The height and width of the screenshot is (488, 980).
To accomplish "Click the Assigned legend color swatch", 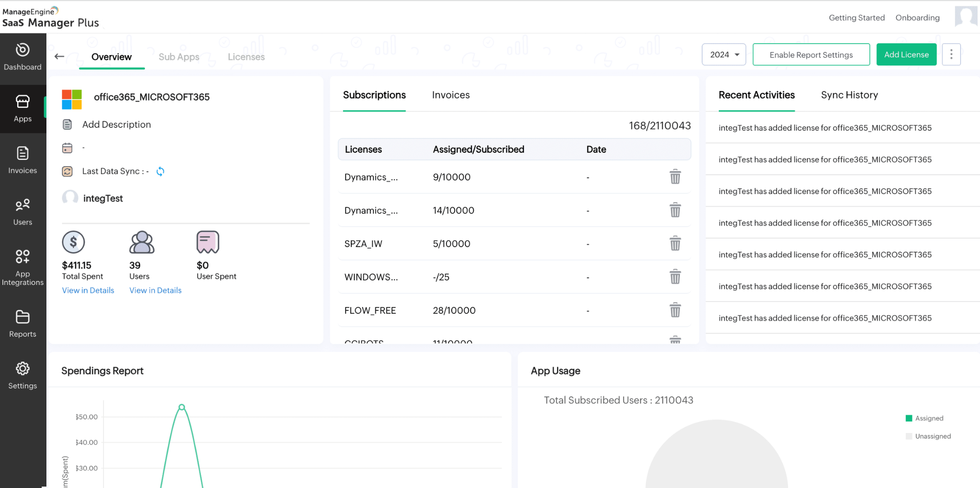I will 909,418.
